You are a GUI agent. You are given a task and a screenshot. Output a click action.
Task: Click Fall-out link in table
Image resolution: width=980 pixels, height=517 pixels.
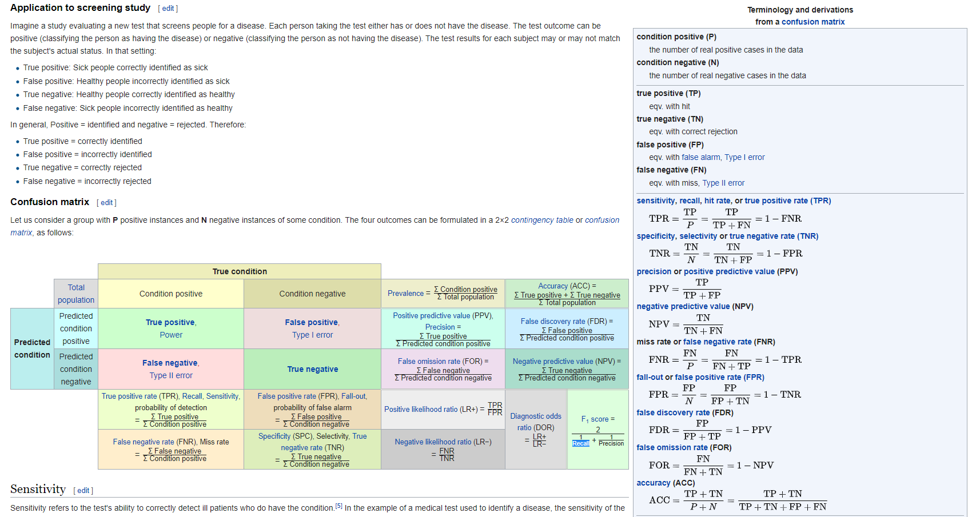pos(353,396)
